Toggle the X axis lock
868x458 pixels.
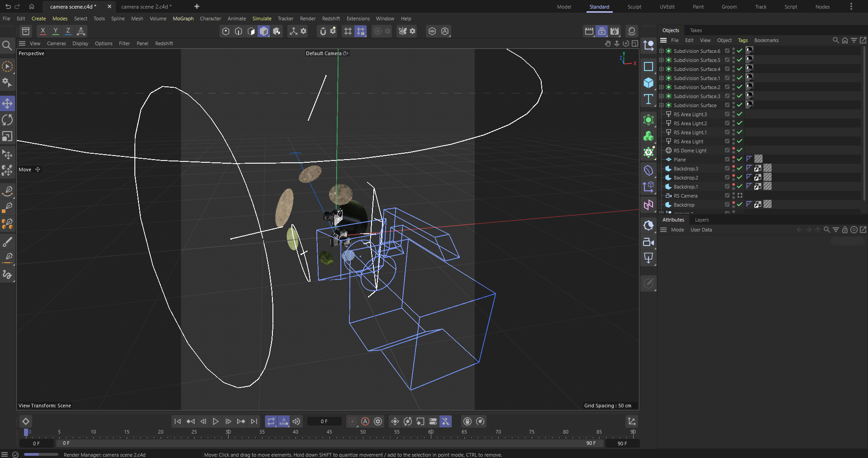pos(43,31)
